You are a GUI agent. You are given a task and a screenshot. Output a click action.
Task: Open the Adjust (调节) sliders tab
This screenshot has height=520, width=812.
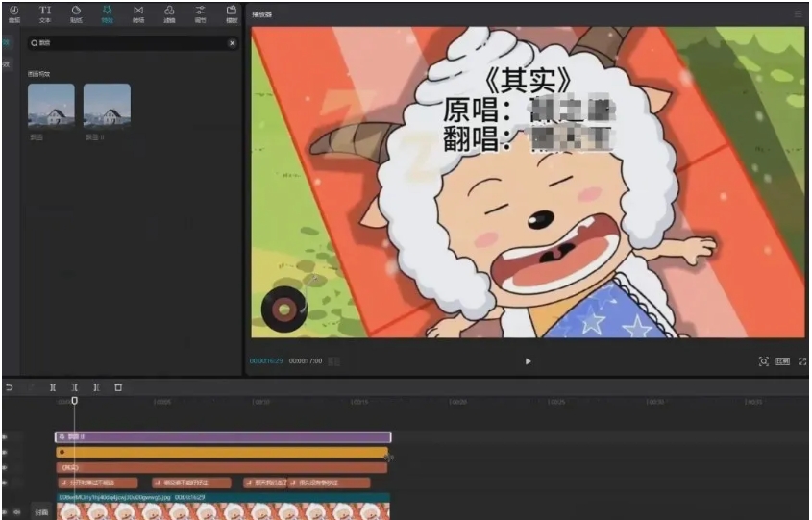point(201,14)
